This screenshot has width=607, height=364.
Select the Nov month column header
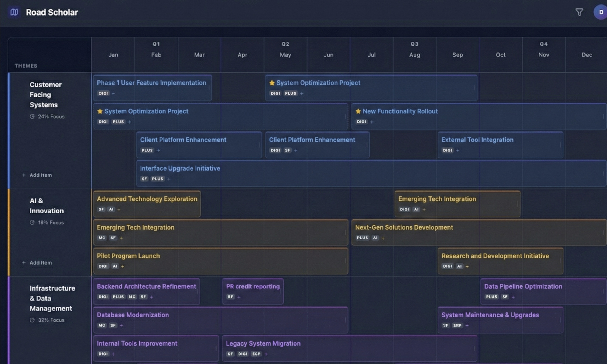tap(543, 55)
